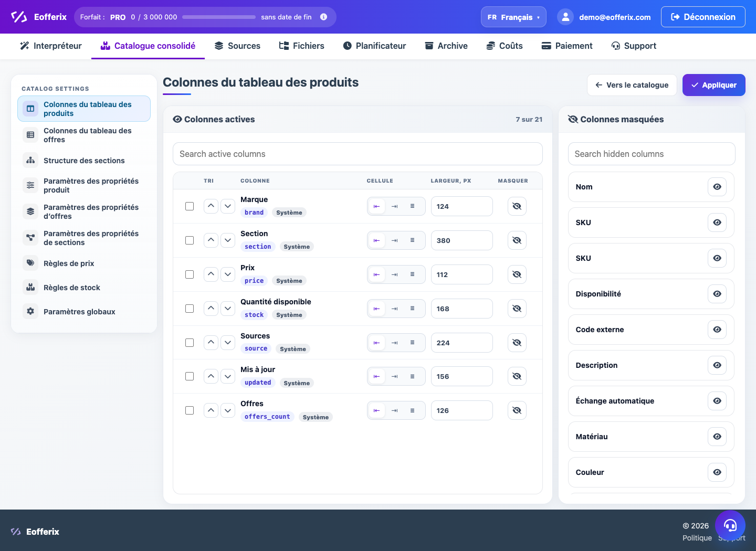Go to the Planificateur tab
Viewport: 756px width, 551px height.
375,46
